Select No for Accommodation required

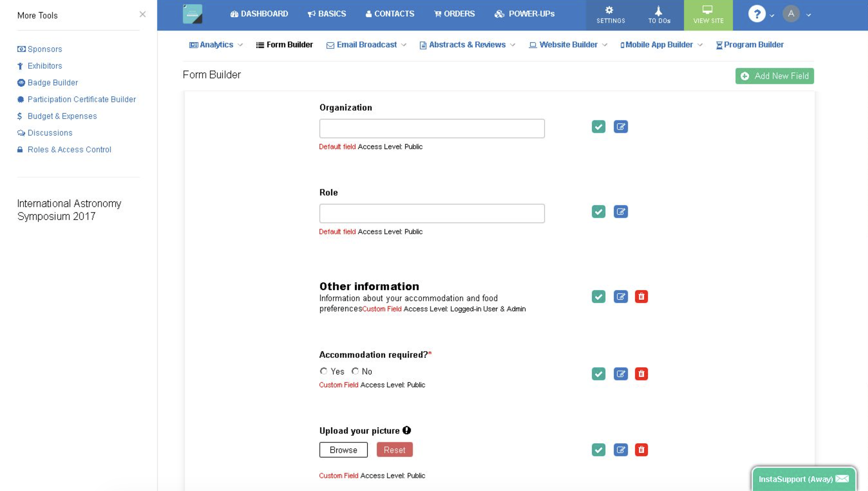355,371
